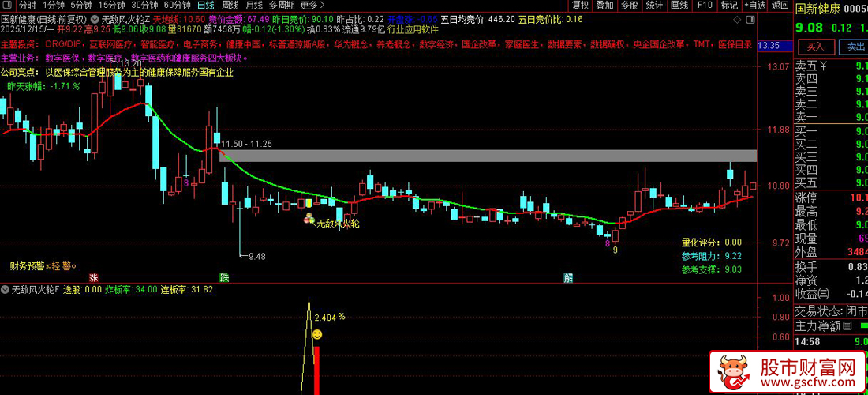This screenshot has width=868, height=395.
Task: Click the 卖五 order book row
Action: (x=832, y=66)
